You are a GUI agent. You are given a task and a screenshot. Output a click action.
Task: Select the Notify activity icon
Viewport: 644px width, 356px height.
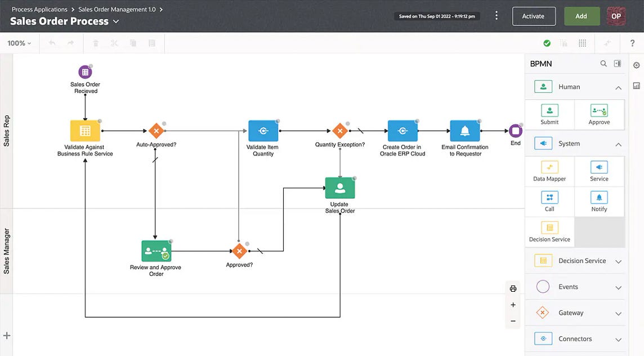coord(598,202)
